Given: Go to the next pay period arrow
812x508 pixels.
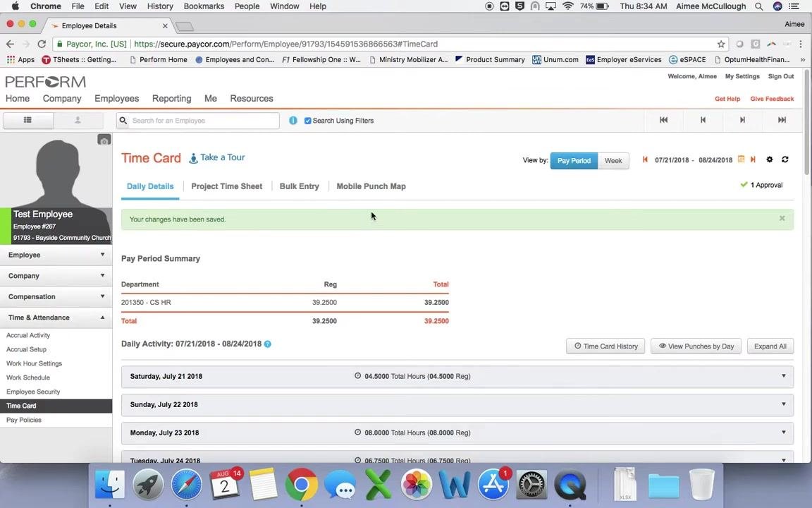Looking at the screenshot, I should [x=753, y=159].
